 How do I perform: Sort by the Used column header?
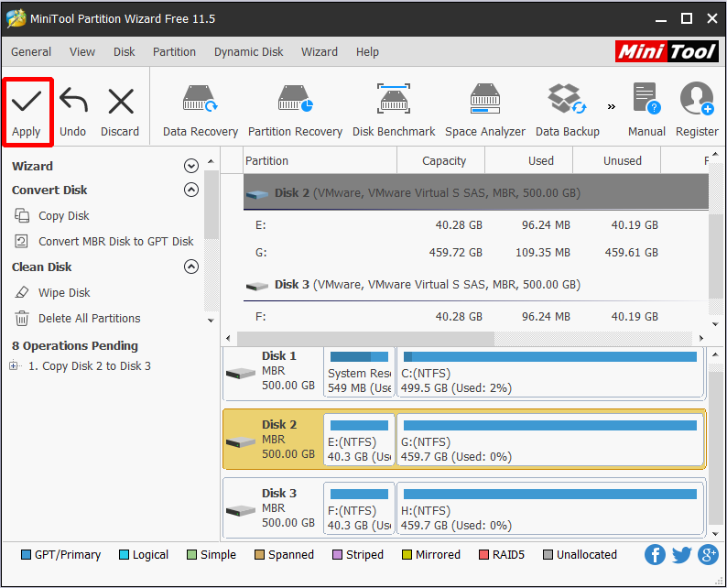(529, 160)
